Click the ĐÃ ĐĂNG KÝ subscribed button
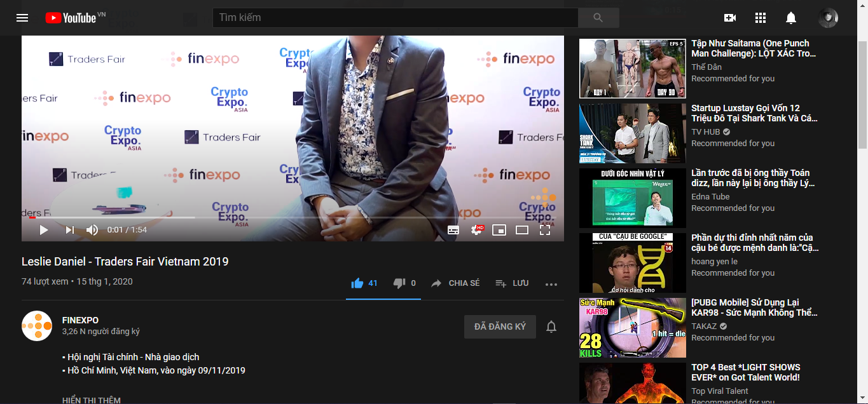 [x=500, y=327]
